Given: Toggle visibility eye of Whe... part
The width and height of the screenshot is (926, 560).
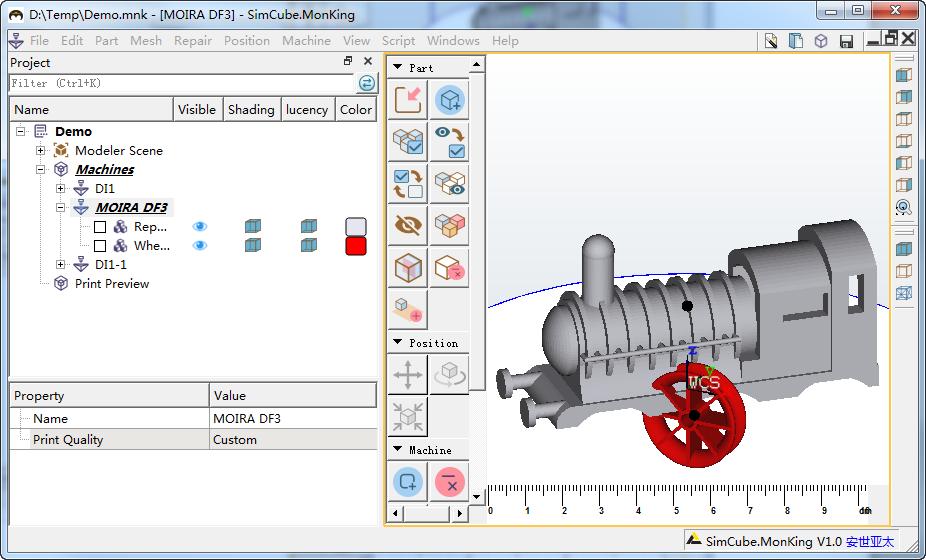Looking at the screenshot, I should pyautogui.click(x=200, y=245).
